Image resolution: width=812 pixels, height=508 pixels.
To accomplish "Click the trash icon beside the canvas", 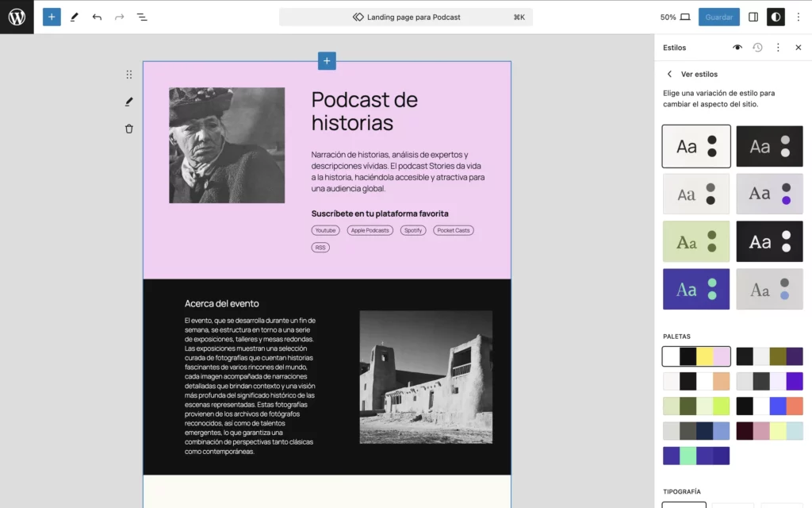I will click(128, 129).
